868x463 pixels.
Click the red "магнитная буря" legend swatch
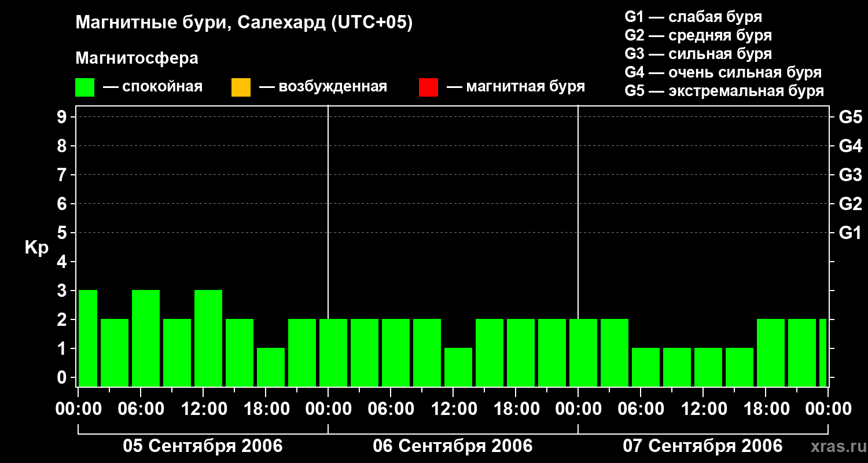(428, 87)
